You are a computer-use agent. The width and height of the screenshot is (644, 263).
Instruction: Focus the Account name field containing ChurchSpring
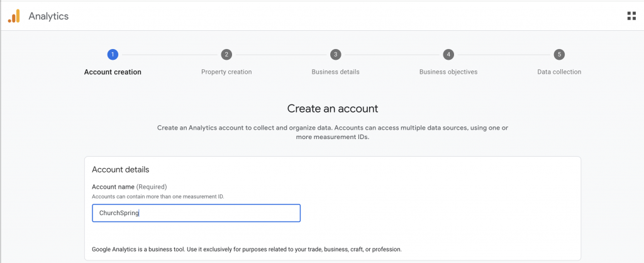[196, 213]
